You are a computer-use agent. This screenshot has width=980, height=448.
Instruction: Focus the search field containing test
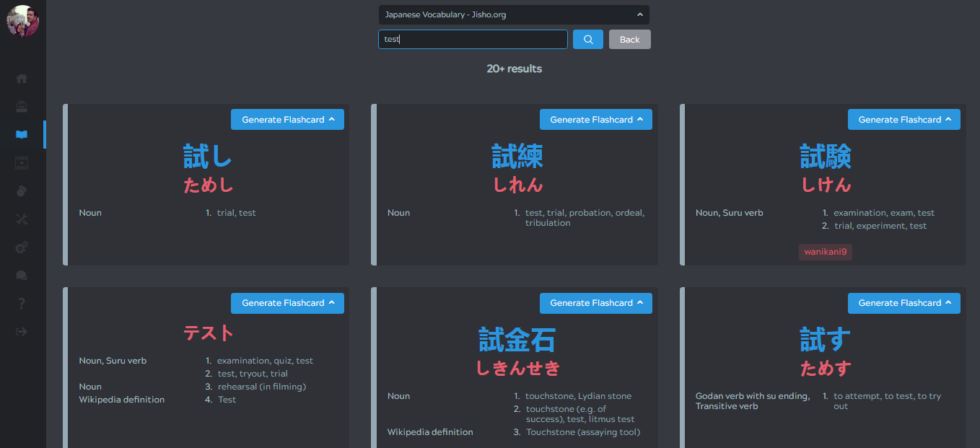pos(473,39)
